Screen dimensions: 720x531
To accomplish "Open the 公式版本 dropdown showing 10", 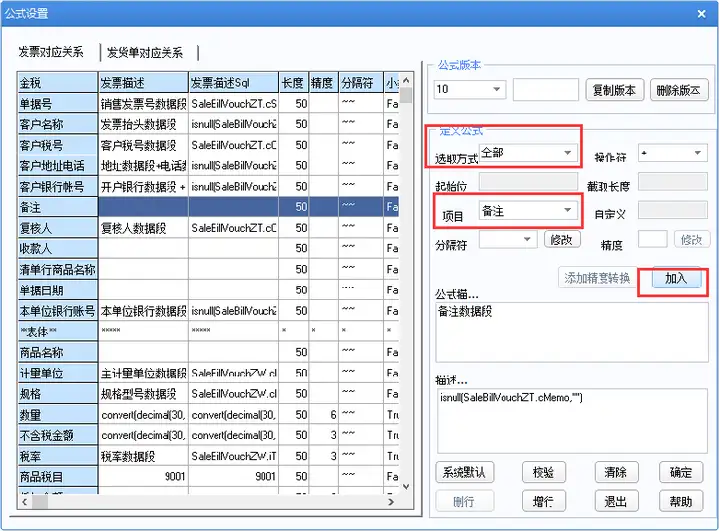I will [x=470, y=89].
